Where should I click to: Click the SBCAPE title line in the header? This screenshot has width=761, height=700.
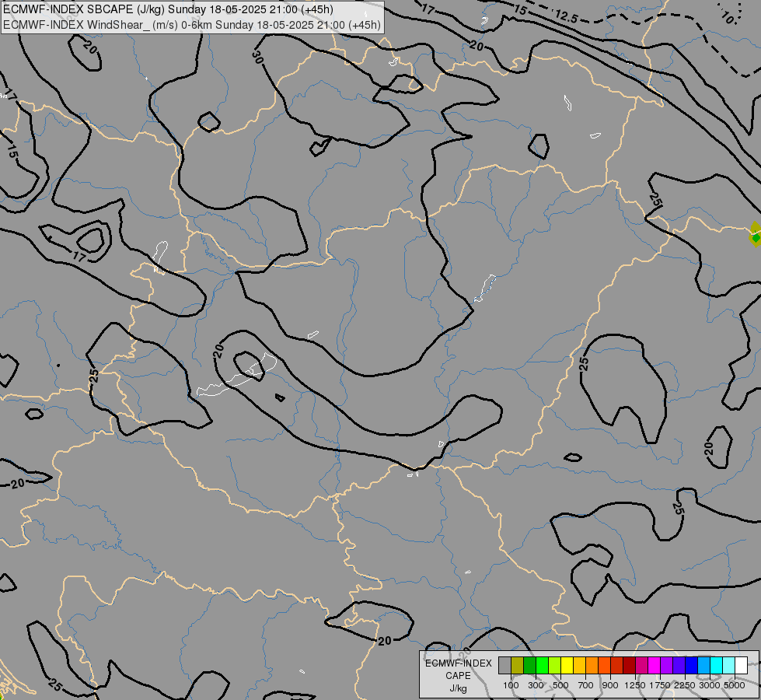(169, 9)
